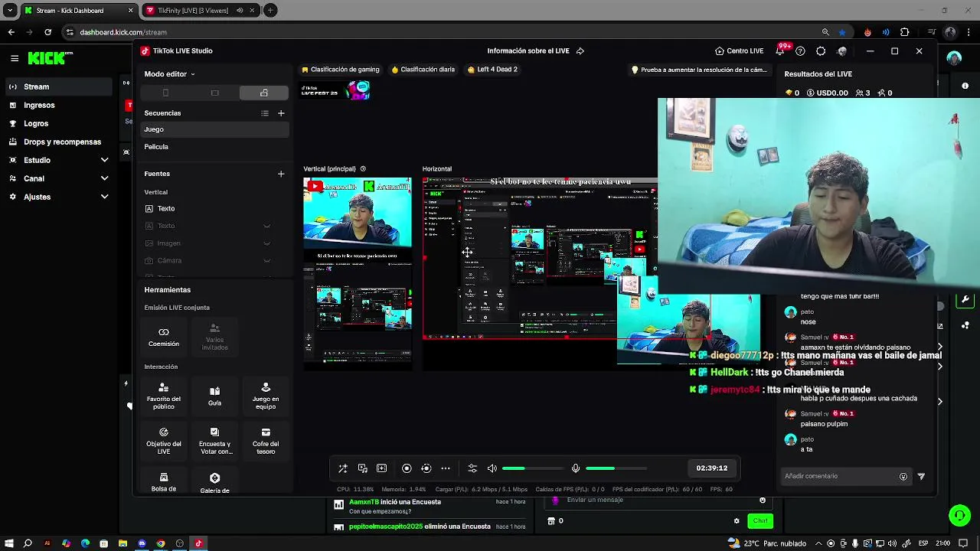Open the Coemisión tool
The image size is (980, 551).
164,337
